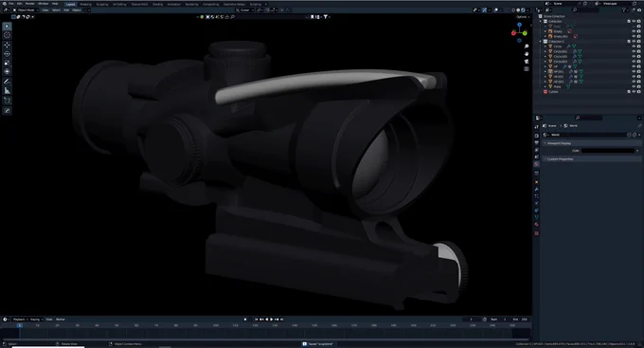Screen dimensions: 644x348
Task: Open the Tool properties tab
Action: point(536,127)
